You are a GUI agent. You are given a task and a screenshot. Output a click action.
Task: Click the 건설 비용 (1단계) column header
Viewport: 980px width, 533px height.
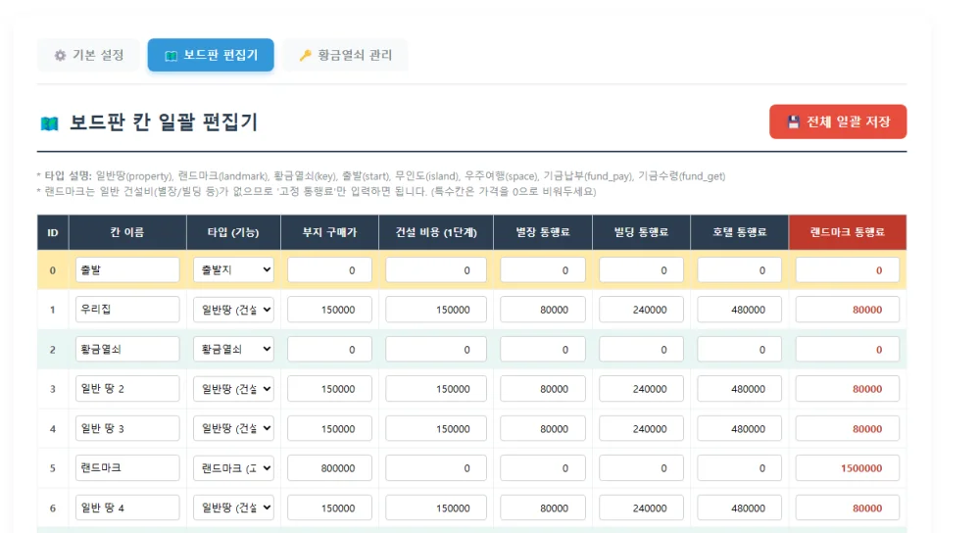(x=436, y=232)
